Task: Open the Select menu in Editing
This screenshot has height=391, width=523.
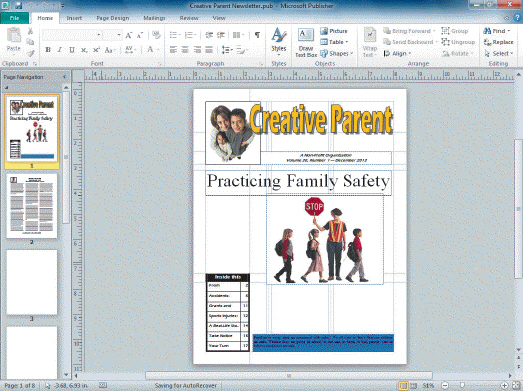Action: pos(498,53)
